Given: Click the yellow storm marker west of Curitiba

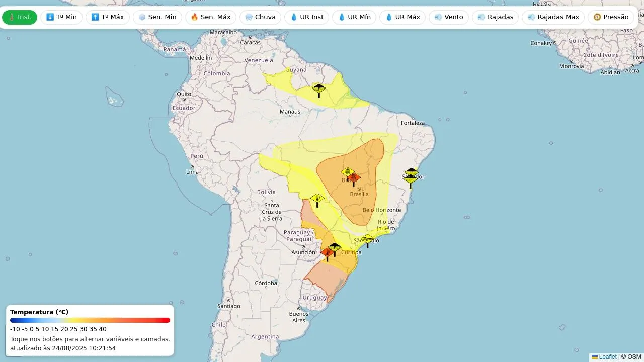Looking at the screenshot, I should point(335,247).
